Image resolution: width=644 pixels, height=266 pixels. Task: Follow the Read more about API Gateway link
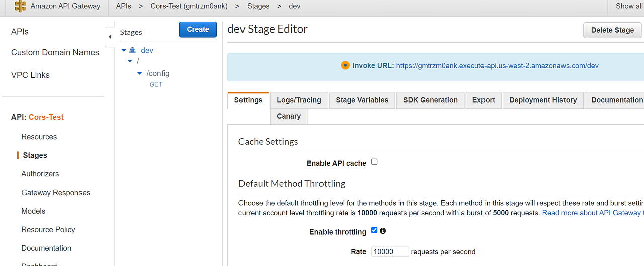[593, 213]
